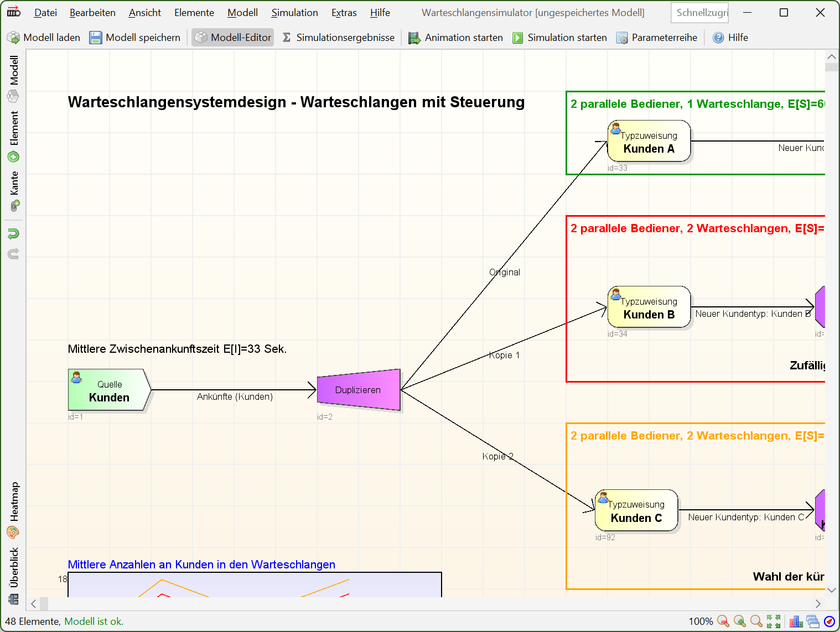Click the Modell-Editor toolbar button

click(x=233, y=38)
